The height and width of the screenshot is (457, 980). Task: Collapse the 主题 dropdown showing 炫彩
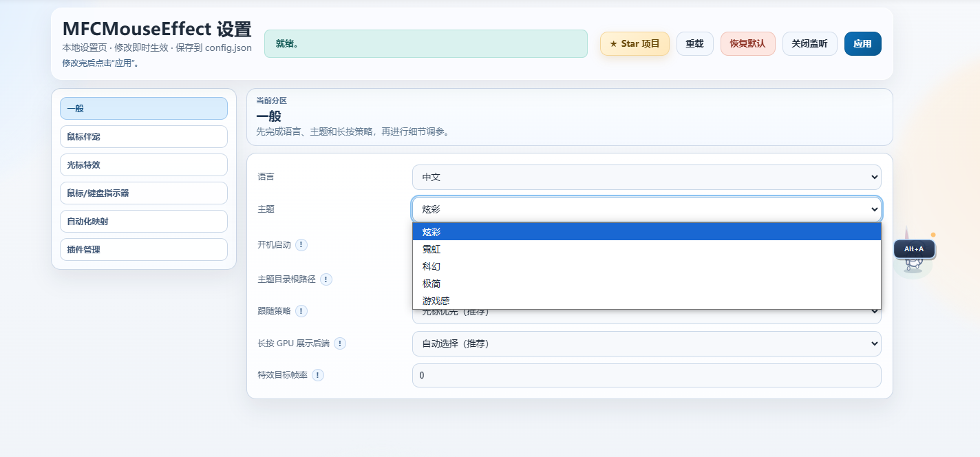[x=646, y=209]
